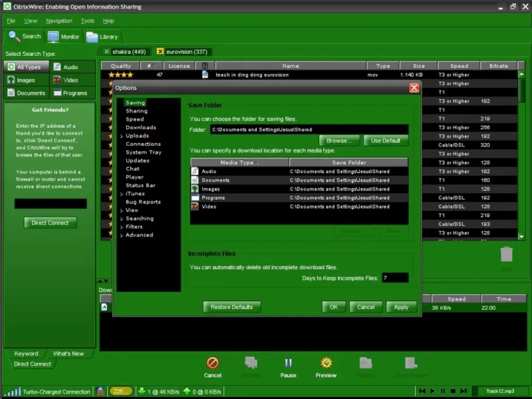Viewport: 532px width, 399px height.
Task: Click the Cancel button in Options dialog
Action: pyautogui.click(x=366, y=307)
